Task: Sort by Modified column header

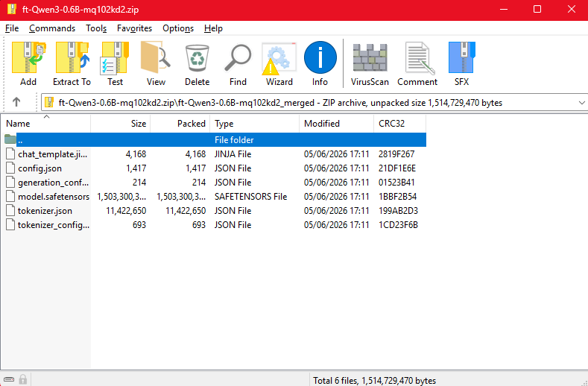Action: 337,124
